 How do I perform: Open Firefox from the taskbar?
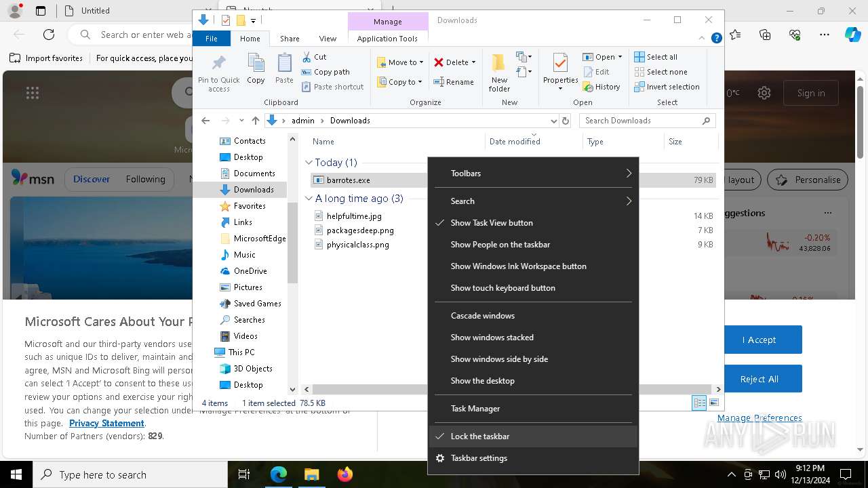coord(344,474)
